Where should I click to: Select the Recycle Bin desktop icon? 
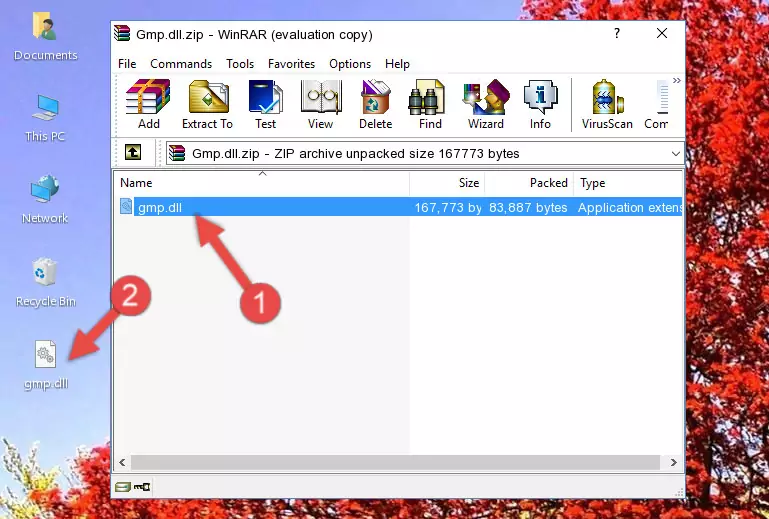tap(46, 282)
